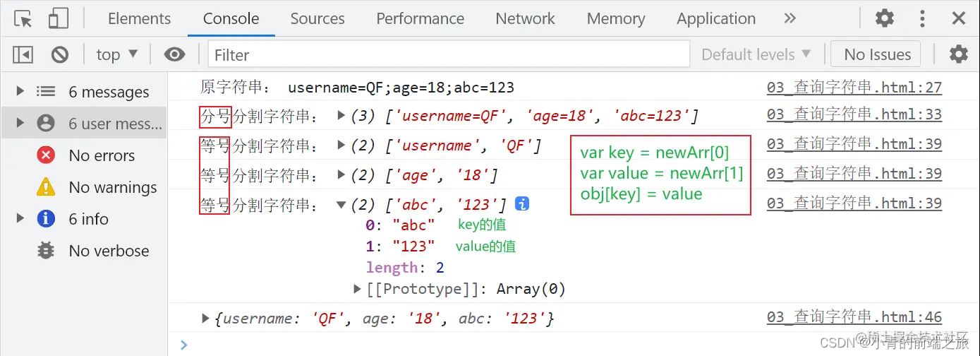Toggle the device toolbar icon
The width and height of the screenshot is (980, 356).
click(x=59, y=19)
